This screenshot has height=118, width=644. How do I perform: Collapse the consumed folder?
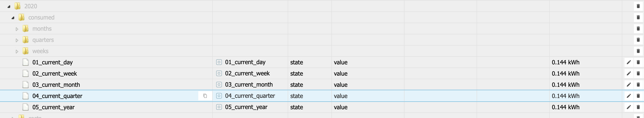point(13,18)
